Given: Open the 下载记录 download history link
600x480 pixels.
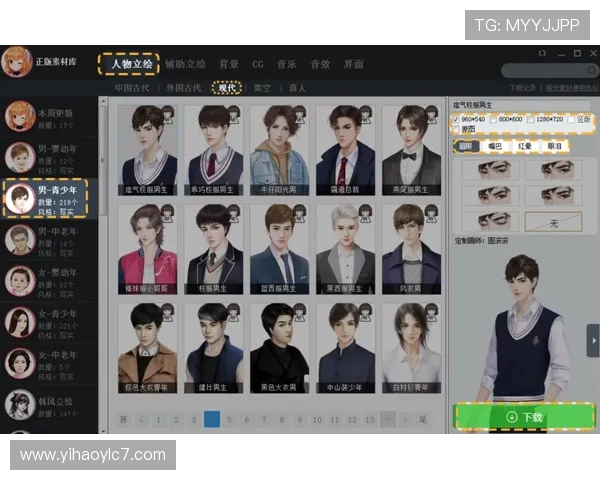Looking at the screenshot, I should tap(522, 88).
